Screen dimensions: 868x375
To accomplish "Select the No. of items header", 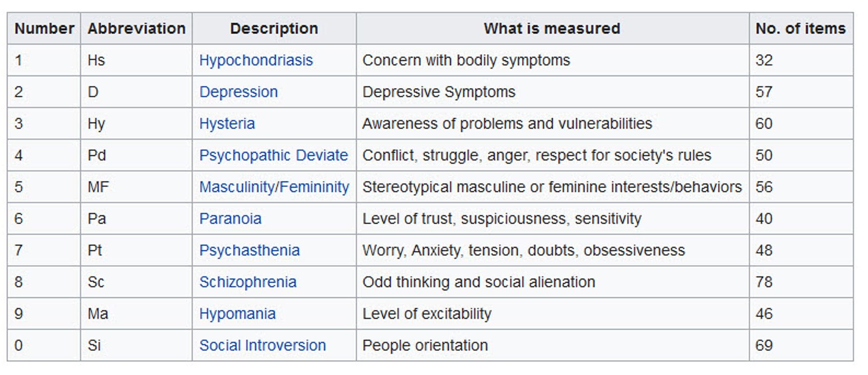I will pos(800,28).
